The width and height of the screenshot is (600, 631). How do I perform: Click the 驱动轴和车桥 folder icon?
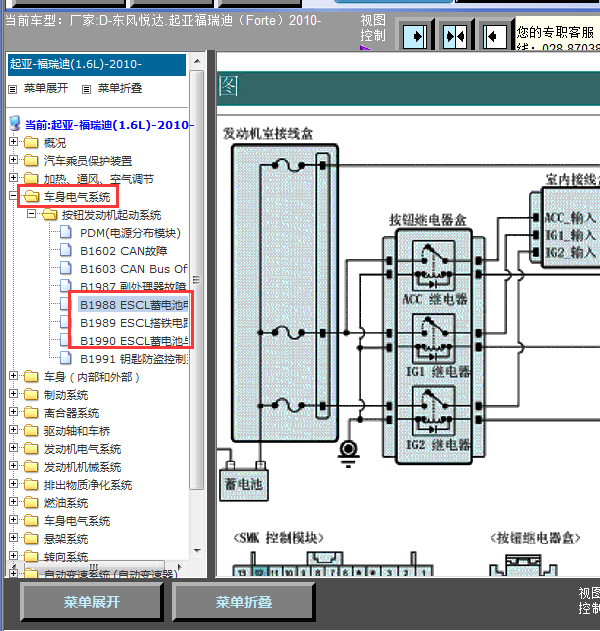[x=31, y=431]
